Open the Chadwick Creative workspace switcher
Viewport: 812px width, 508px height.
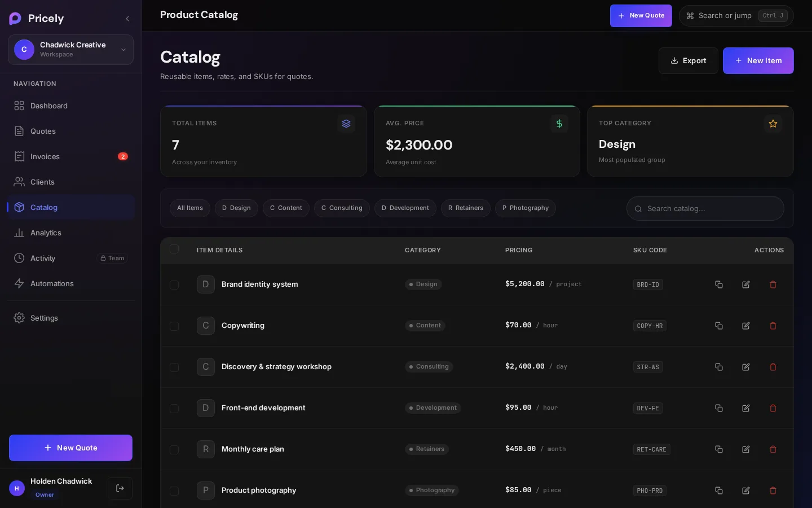[x=70, y=50]
